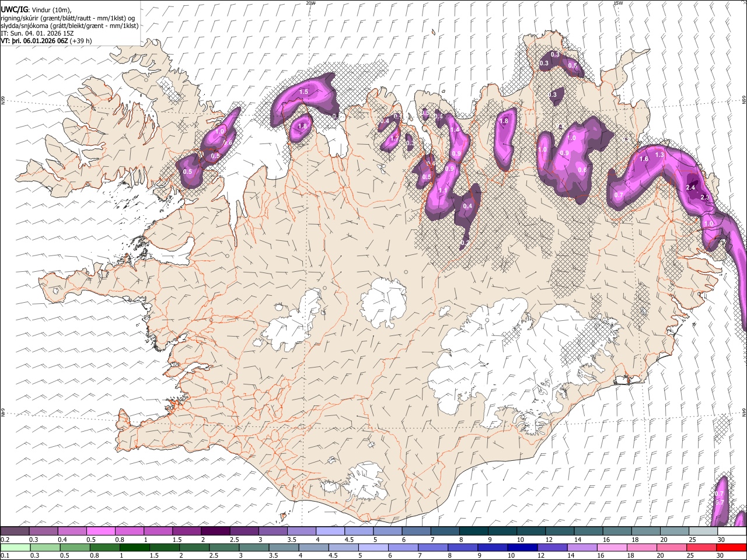Click the lower-row legend swatch between 0.3 and 0.5

[x=44, y=547]
